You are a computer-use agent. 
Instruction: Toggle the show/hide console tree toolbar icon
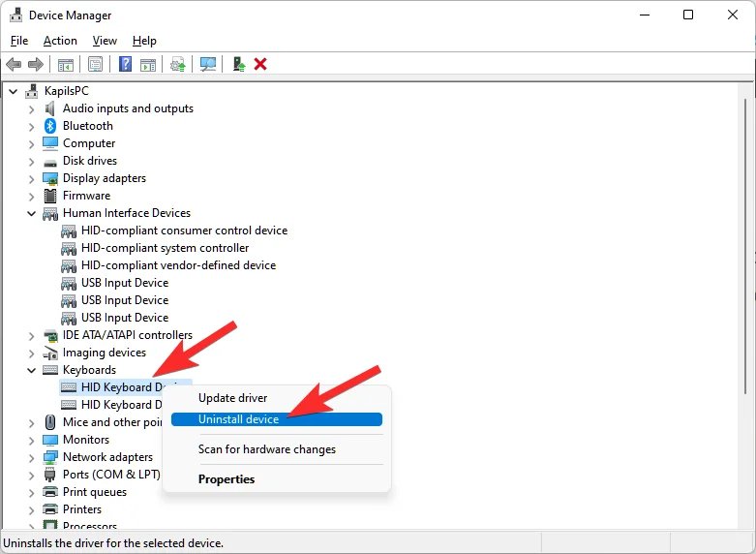66,64
